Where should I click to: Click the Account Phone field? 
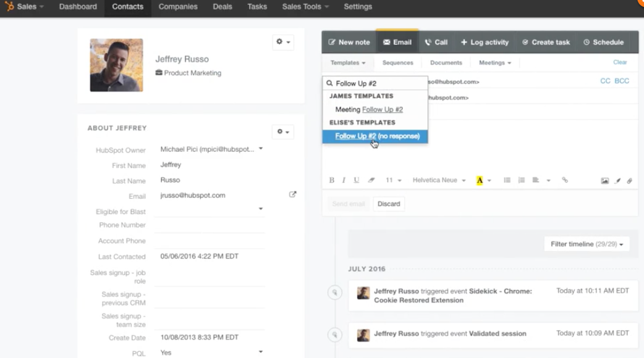[x=211, y=241]
